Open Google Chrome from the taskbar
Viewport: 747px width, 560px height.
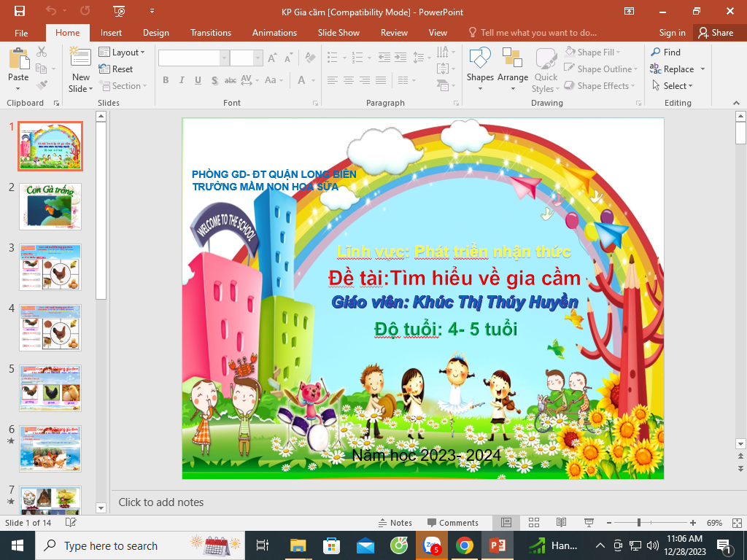click(464, 545)
